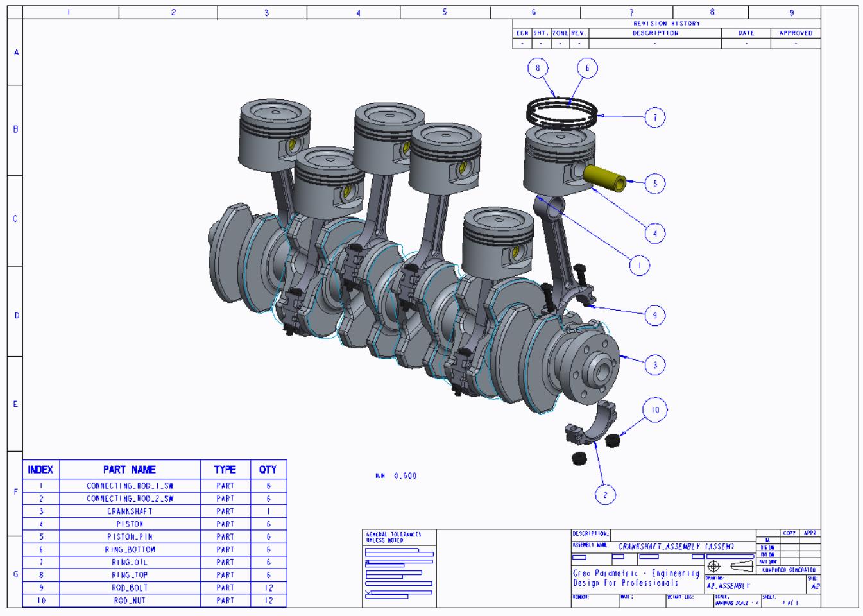Click balloon 9 next to the rod bolt
This screenshot has height=616, width=863.
pyautogui.click(x=654, y=315)
